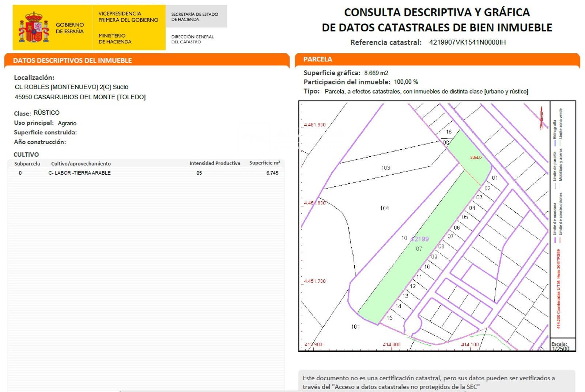Click the Superficie m² column header
The height and width of the screenshot is (392, 585).
(x=264, y=163)
